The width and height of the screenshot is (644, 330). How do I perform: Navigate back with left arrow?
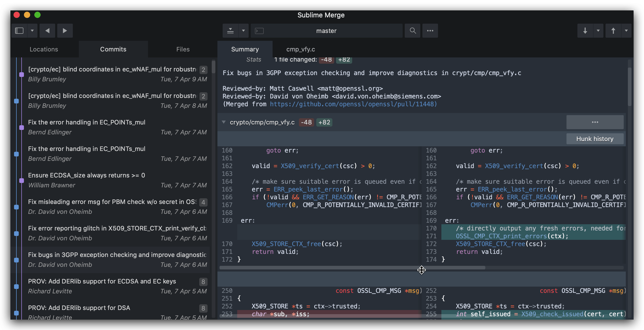[x=47, y=31]
